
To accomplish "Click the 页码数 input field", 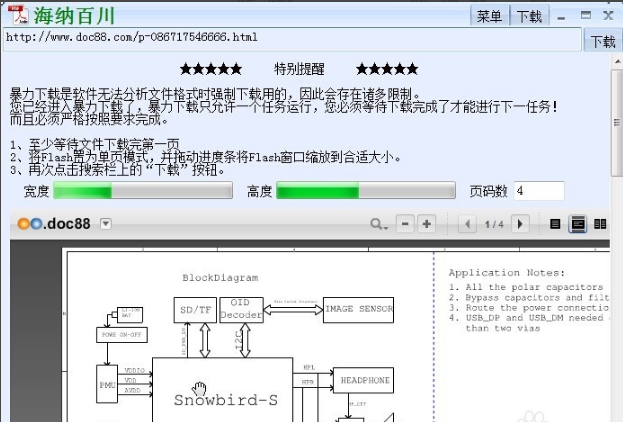I will tap(539, 191).
